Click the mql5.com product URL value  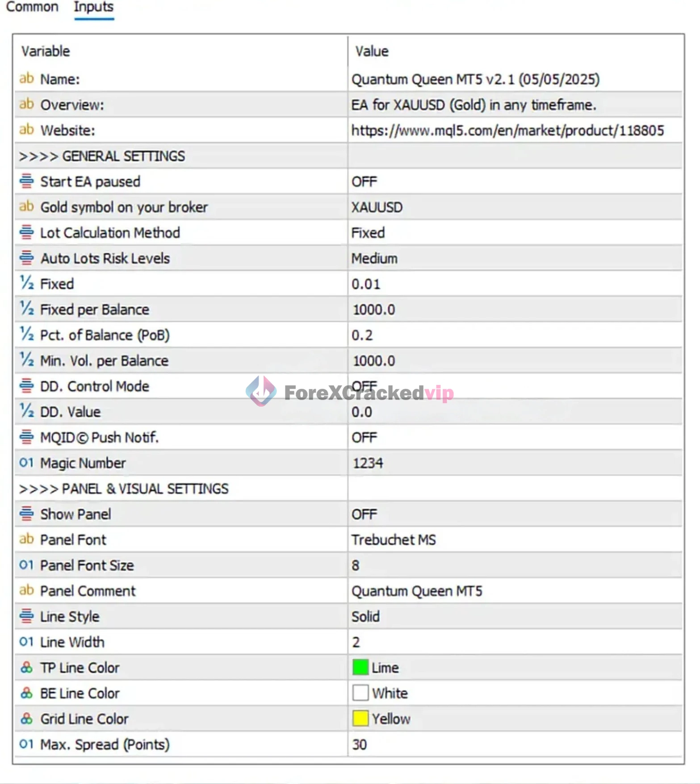tap(507, 130)
